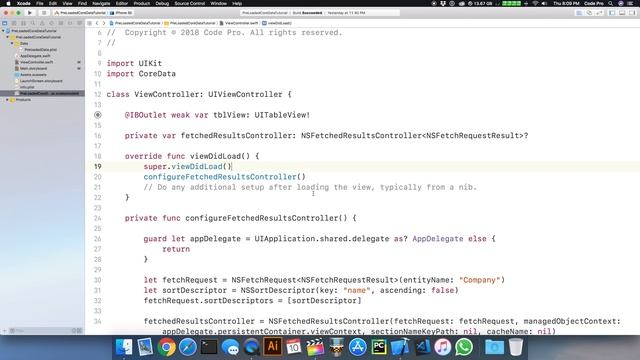Open the Debug menu
The height and width of the screenshot is (360, 640).
tap(162, 3)
